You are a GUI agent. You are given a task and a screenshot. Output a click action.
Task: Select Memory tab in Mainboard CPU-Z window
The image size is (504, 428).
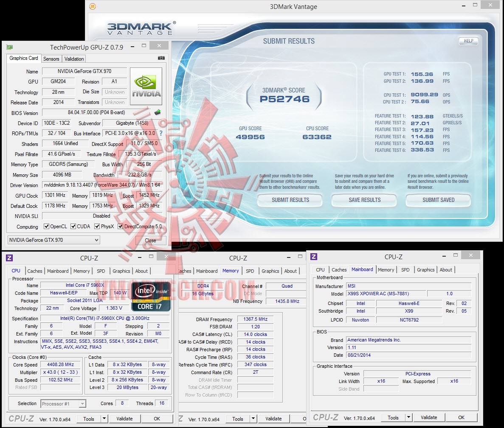click(386, 270)
